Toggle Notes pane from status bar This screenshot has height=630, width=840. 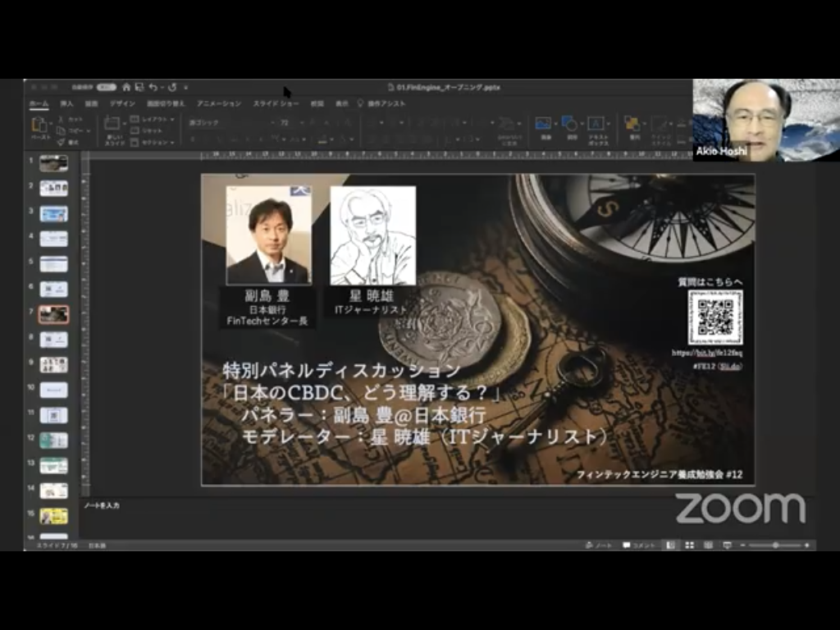pos(600,545)
